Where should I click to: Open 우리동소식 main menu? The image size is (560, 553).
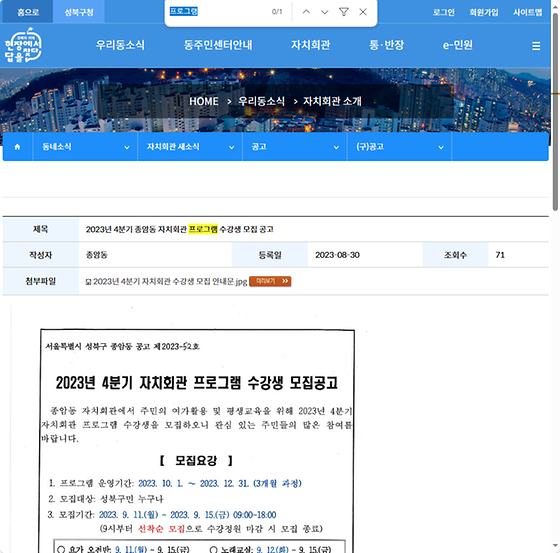120,45
